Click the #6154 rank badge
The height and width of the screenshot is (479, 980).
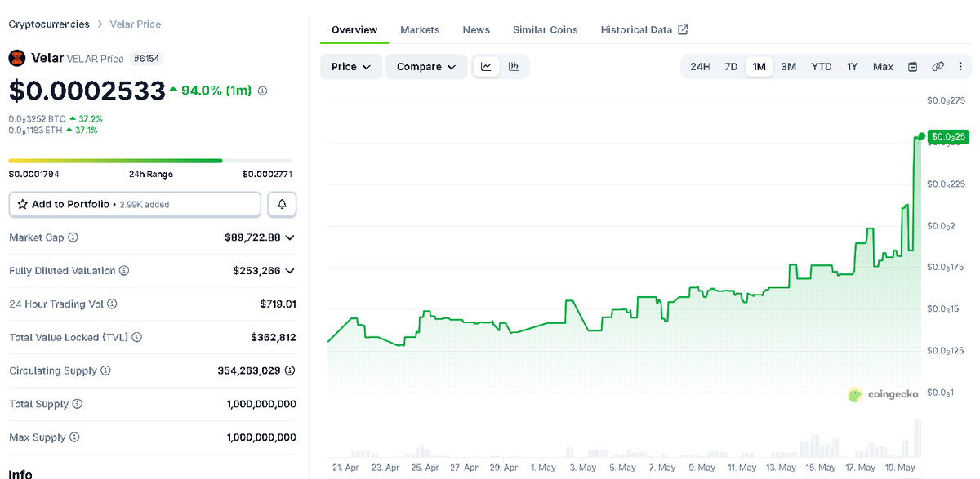point(148,59)
